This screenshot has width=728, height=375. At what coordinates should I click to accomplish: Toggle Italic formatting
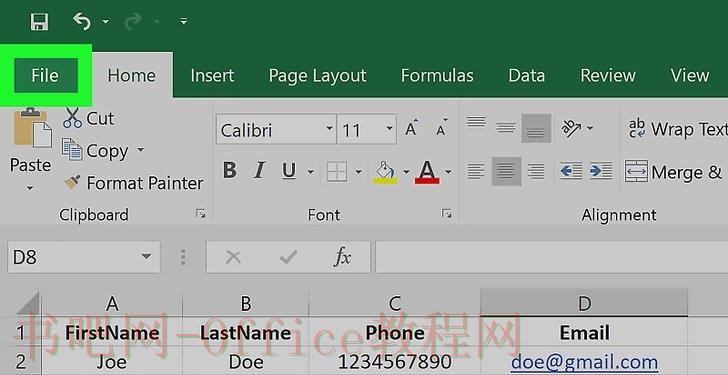pos(260,171)
